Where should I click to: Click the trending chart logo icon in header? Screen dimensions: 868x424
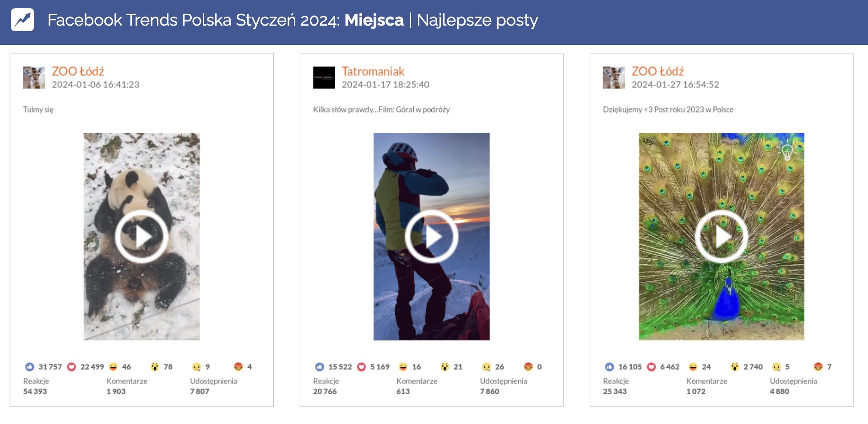tap(22, 20)
